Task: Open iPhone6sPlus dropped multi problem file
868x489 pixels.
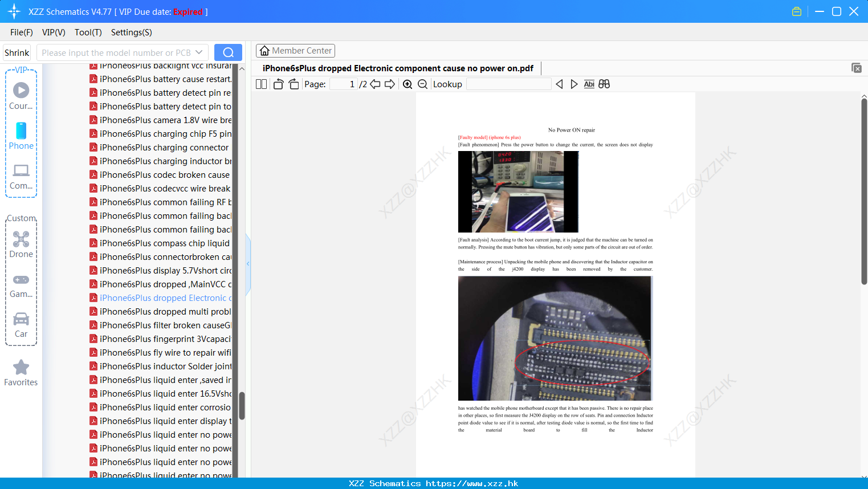Action: click(x=160, y=312)
